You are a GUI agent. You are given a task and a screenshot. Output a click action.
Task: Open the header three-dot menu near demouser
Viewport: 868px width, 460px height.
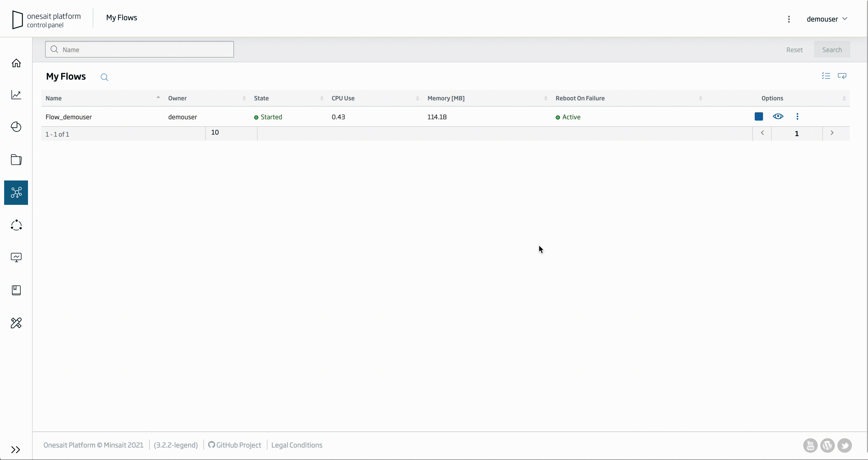(789, 19)
